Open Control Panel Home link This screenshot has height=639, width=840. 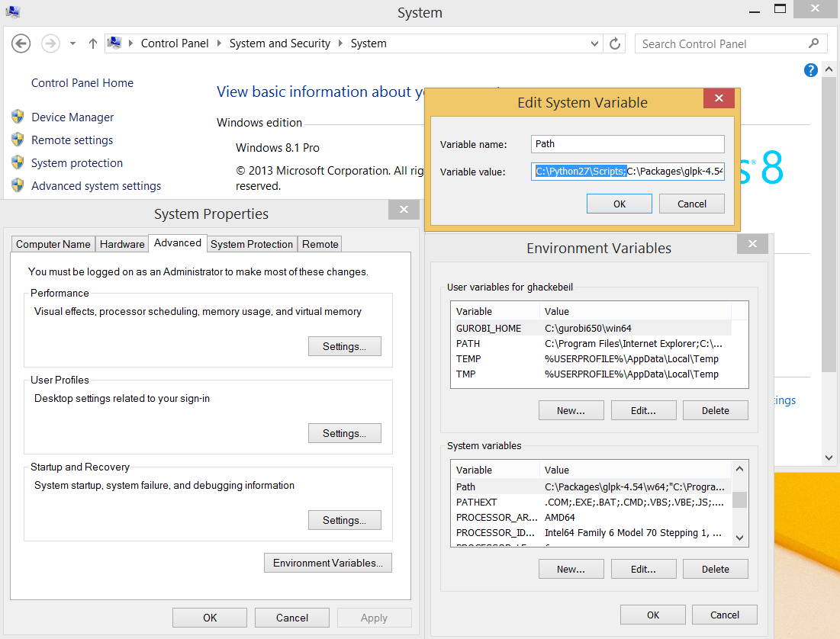(x=82, y=83)
